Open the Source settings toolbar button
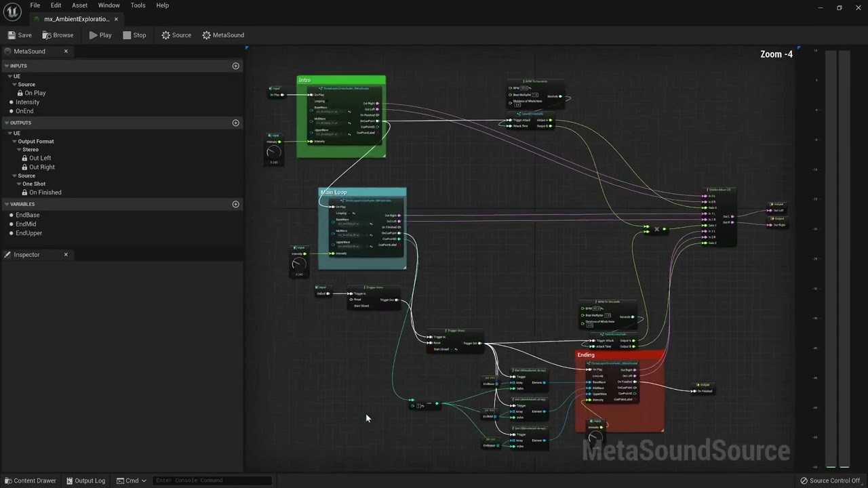Screen dimensions: 868x488 176,35
